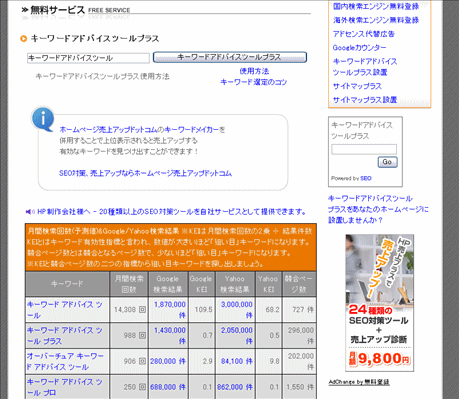
Task: Open sidebar アドセンス代替広告 link
Action: [x=364, y=34]
